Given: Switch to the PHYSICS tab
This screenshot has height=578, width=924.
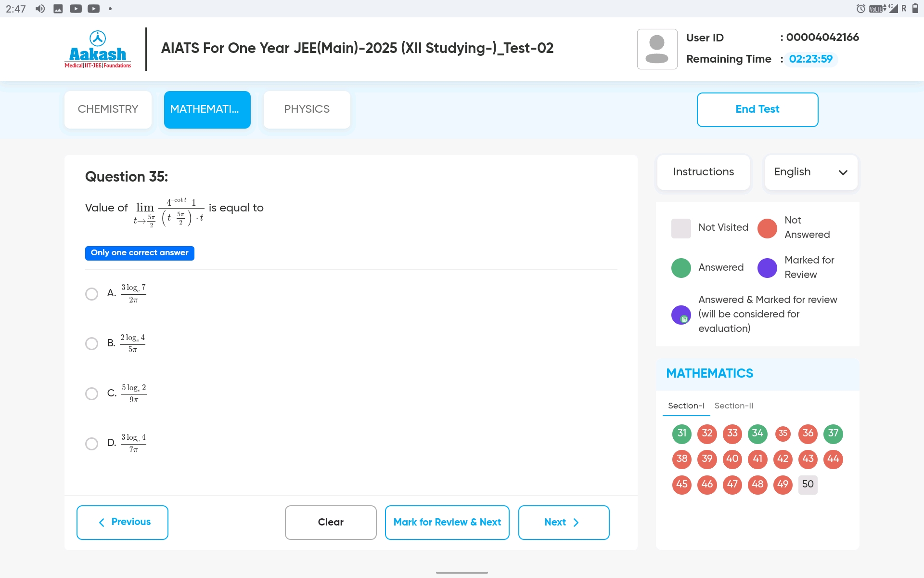Looking at the screenshot, I should click(307, 109).
